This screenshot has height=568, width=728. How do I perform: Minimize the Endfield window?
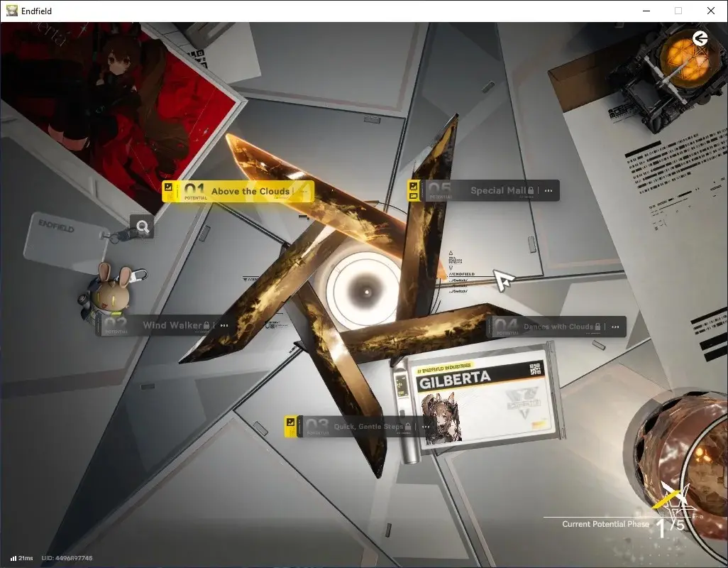(x=646, y=11)
